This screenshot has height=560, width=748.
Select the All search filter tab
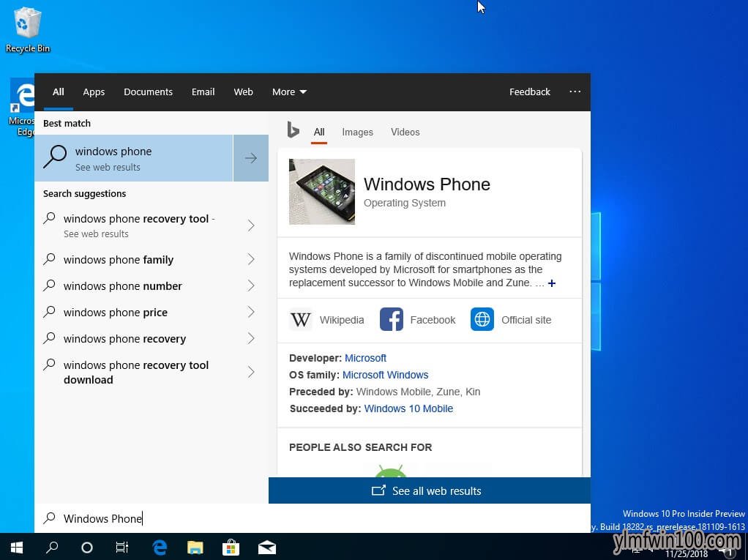[59, 92]
